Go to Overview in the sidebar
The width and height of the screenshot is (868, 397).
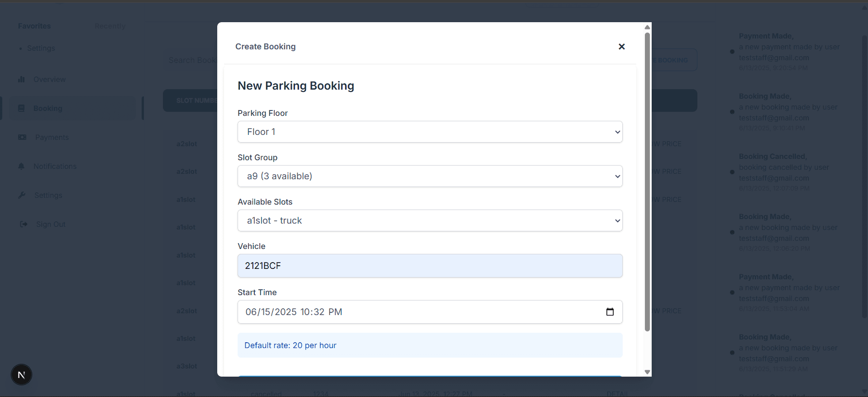pyautogui.click(x=49, y=79)
